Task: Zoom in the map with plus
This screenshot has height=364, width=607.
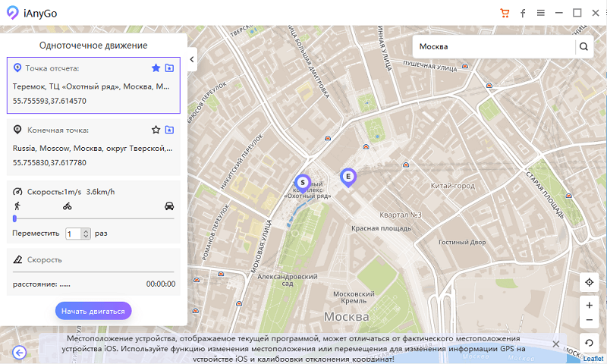Action: [x=590, y=305]
